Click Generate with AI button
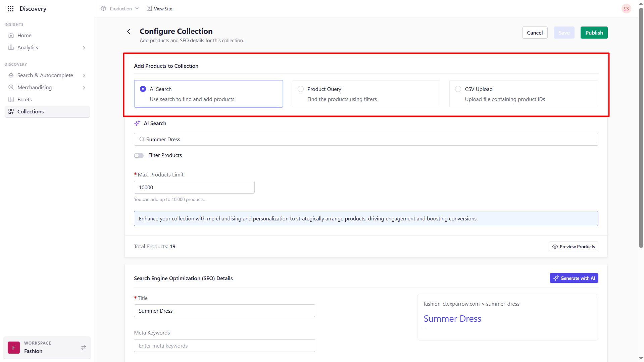The image size is (644, 362). click(x=574, y=278)
